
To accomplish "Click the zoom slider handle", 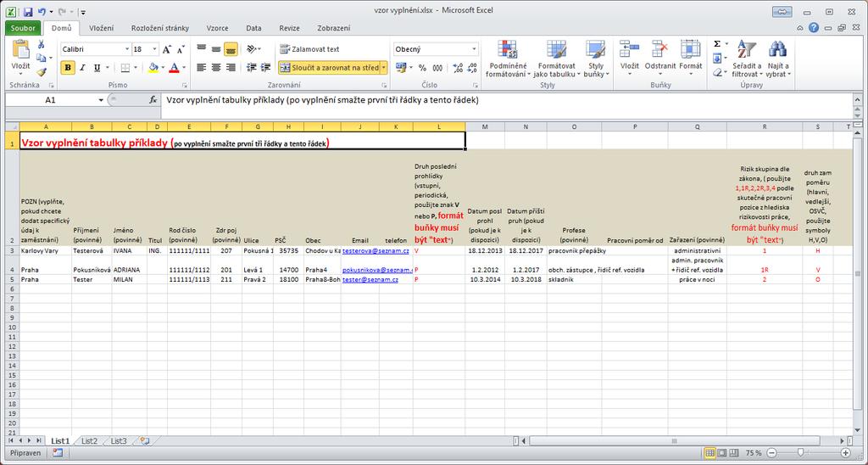I will pos(801,453).
